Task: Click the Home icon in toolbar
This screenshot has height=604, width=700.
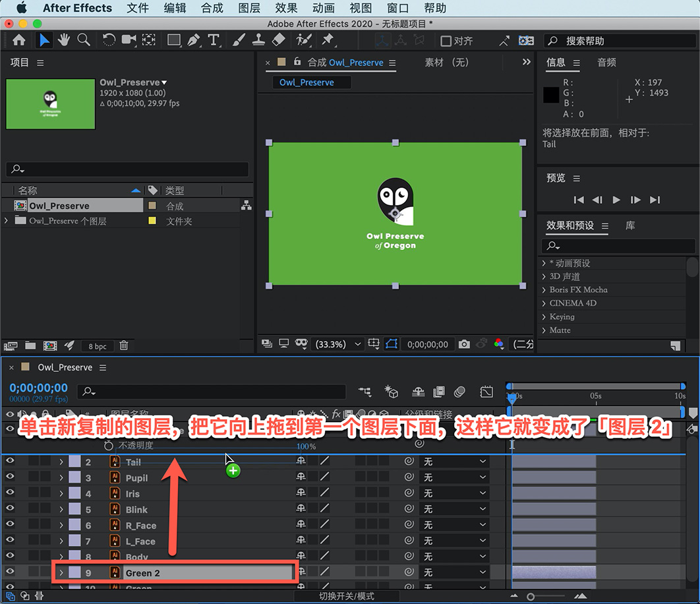Action: [18, 40]
